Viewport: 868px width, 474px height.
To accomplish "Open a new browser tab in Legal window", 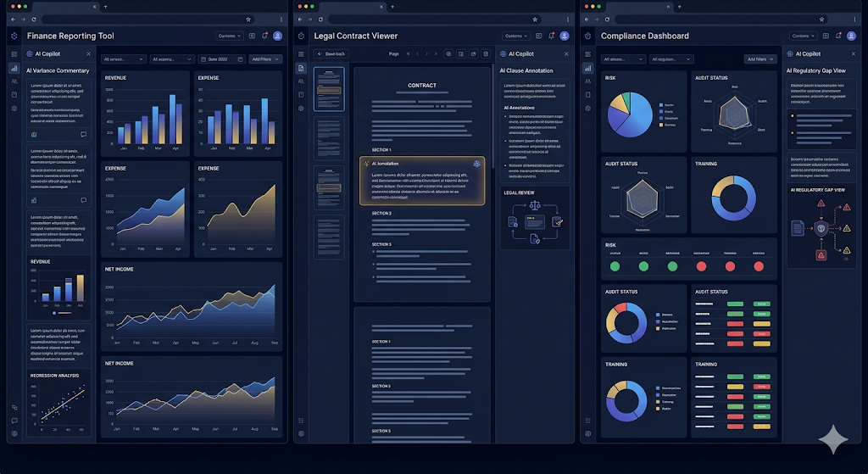I will click(x=392, y=7).
